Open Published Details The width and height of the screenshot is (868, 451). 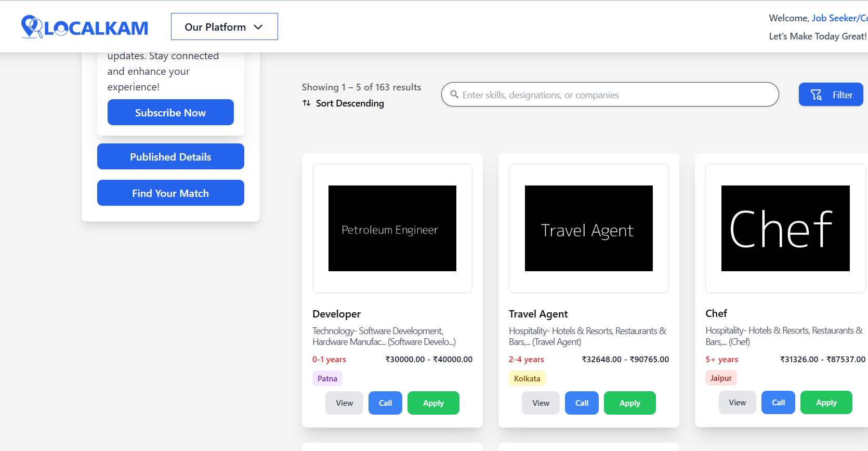pos(170,156)
